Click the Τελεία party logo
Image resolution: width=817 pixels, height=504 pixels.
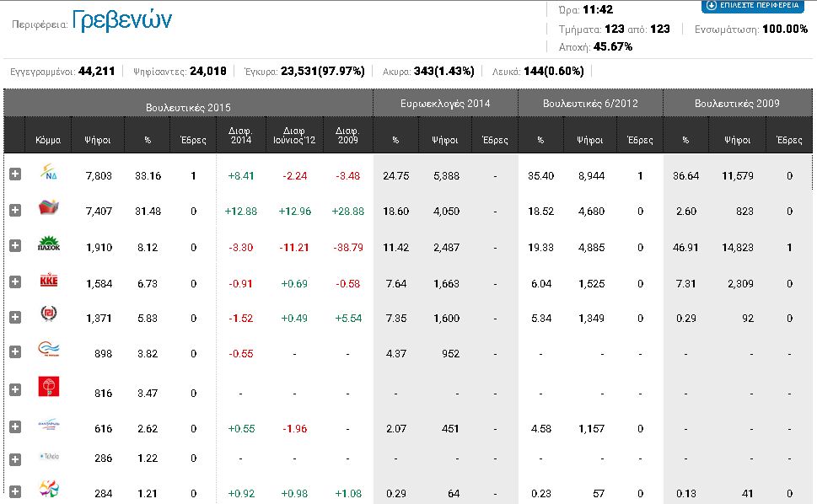click(x=49, y=457)
